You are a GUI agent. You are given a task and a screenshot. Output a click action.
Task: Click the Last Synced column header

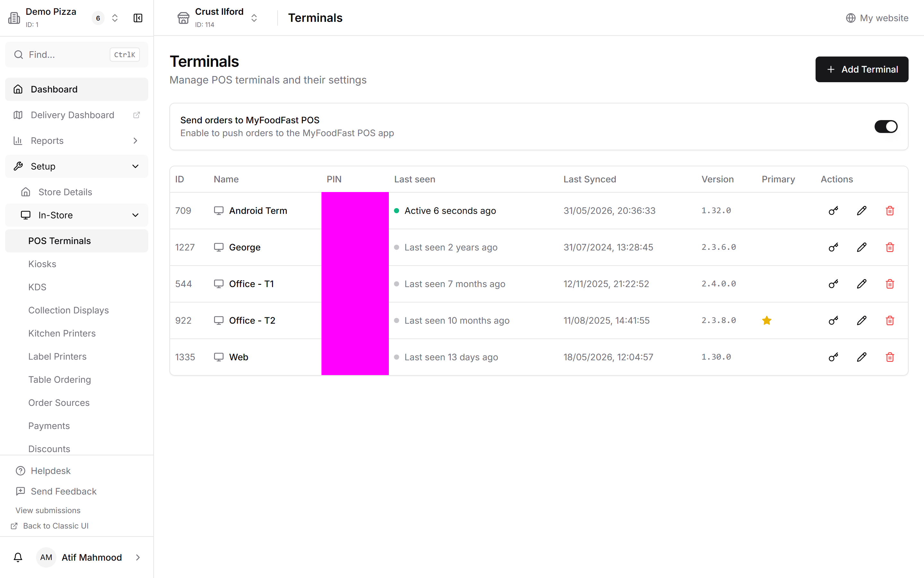(x=589, y=179)
